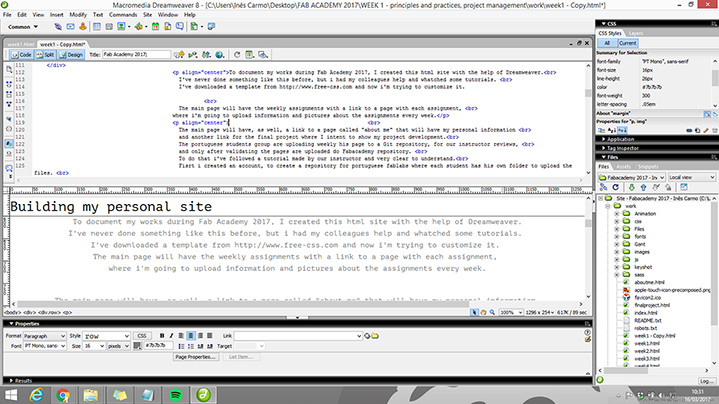The width and height of the screenshot is (719, 404).
Task: Open the Modify menu
Action: pyautogui.click(x=77, y=15)
